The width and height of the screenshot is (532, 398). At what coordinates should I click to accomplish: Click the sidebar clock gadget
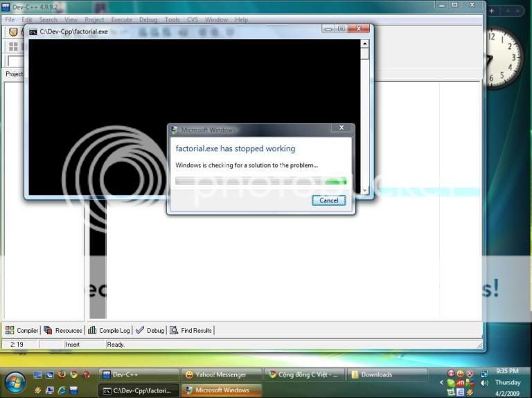click(x=504, y=58)
